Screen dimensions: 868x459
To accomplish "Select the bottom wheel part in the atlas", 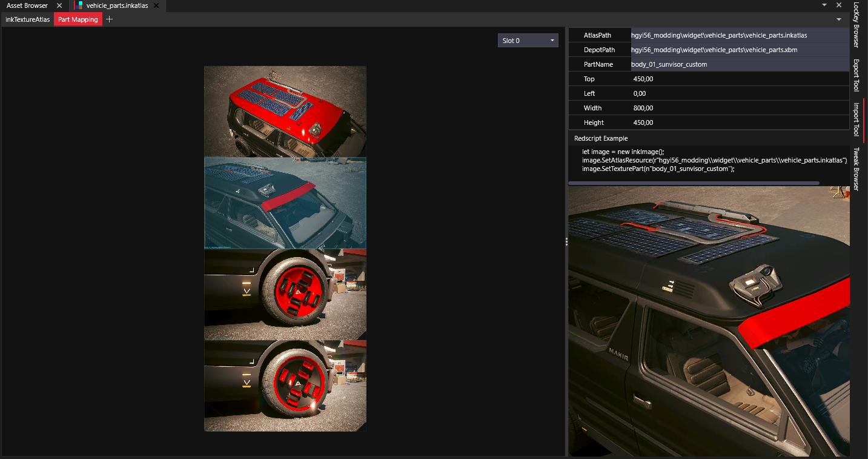I will click(285, 386).
